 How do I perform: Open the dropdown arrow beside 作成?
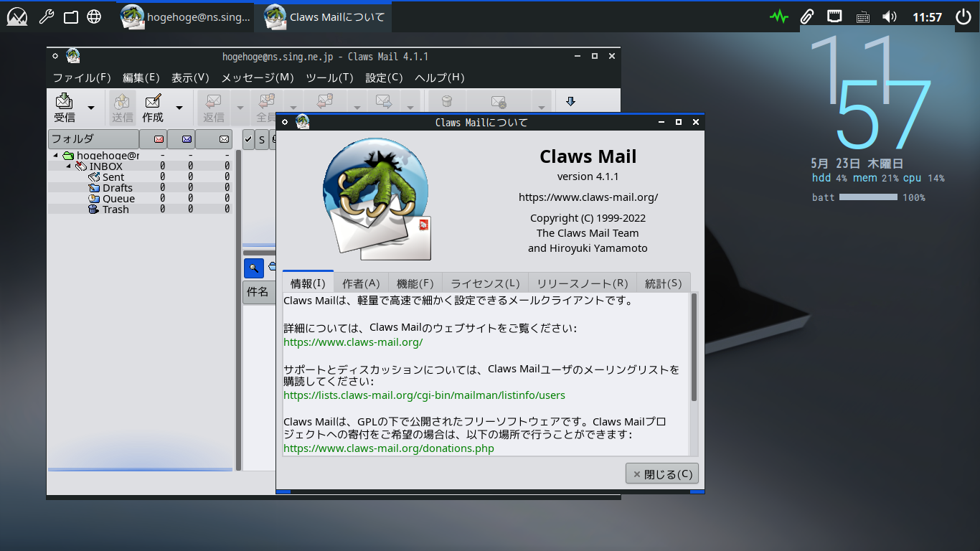pos(179,108)
